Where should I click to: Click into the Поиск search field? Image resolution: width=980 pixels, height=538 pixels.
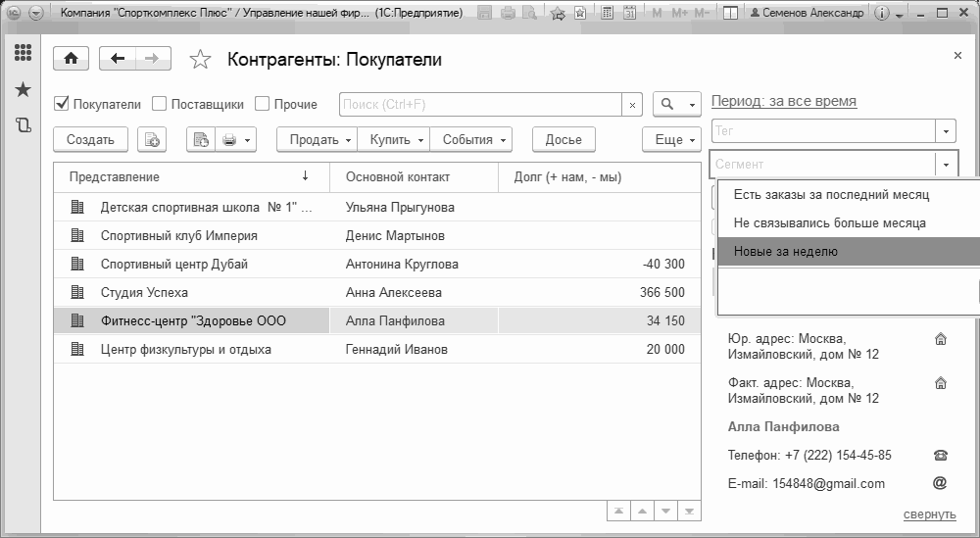480,104
